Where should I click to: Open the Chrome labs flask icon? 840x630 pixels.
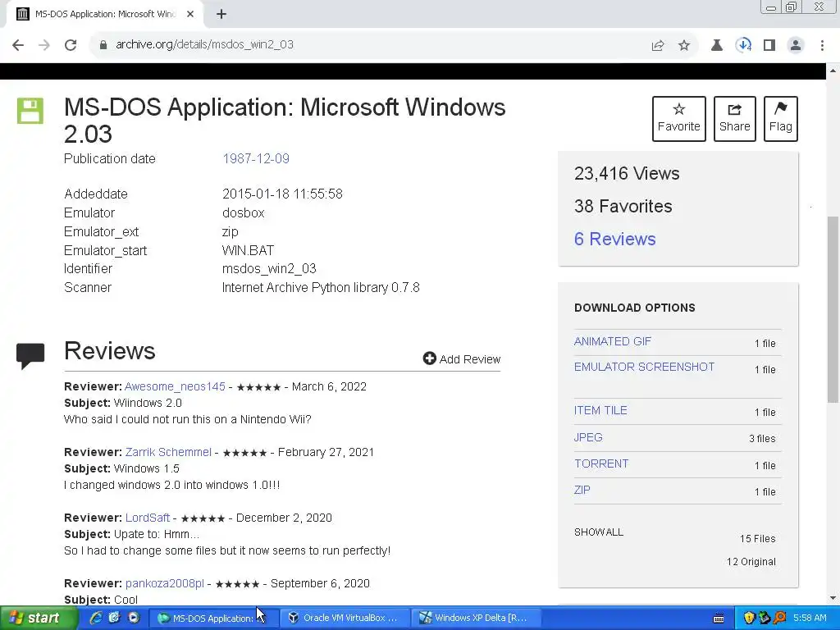717,46
